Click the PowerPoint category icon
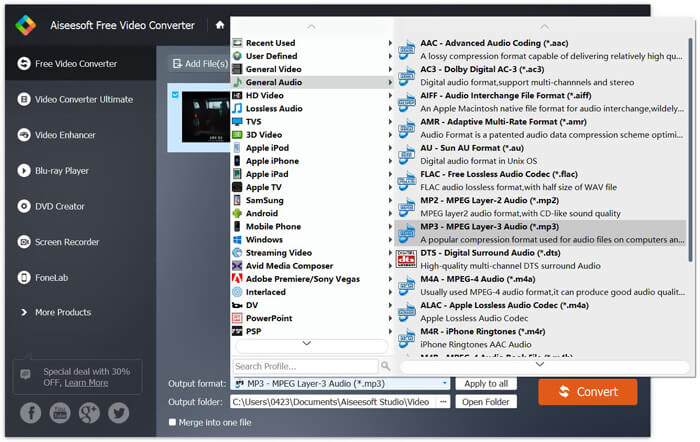This screenshot has width=700, height=442. (x=237, y=318)
